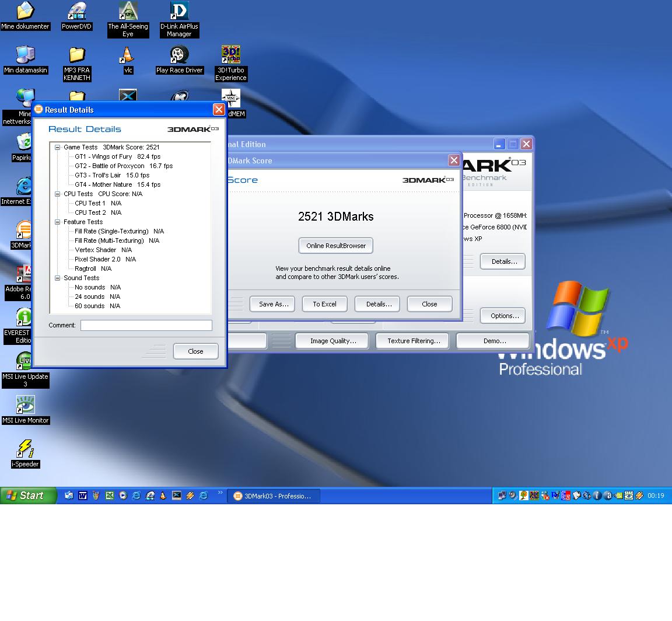672x621 pixels.
Task: Open the MSI Live Update 3 shortcut
Action: coord(25,369)
